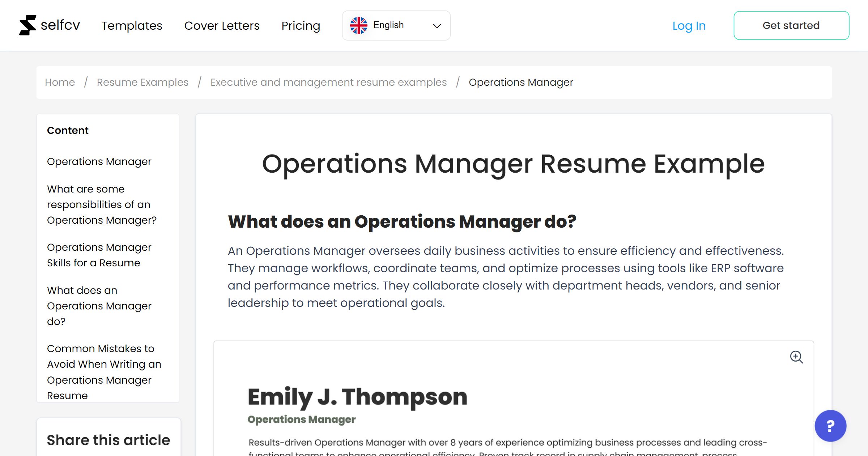Open 'What does an Operations Manager do?' content link
This screenshot has width=868, height=456.
click(99, 306)
